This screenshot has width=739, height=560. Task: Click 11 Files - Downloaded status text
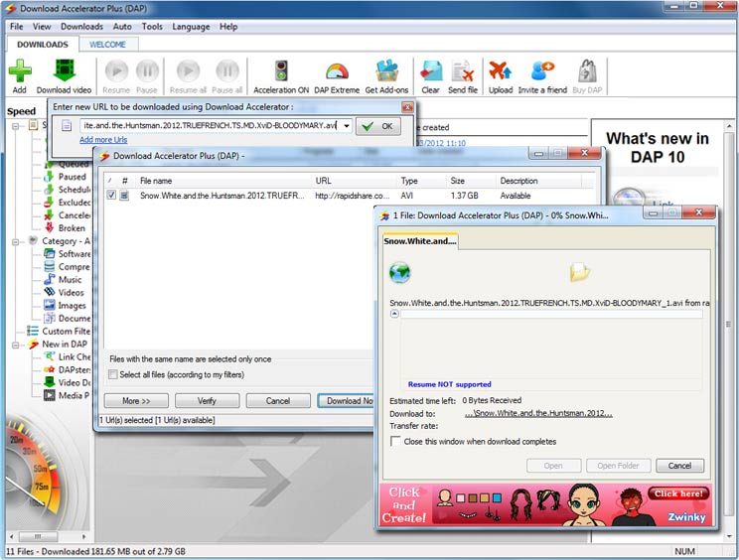(95, 551)
